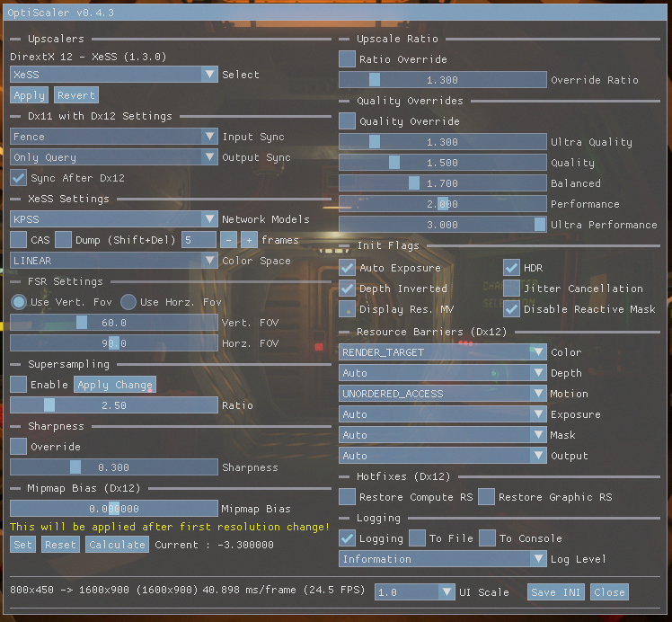Screen dimensions: 672x622
Task: Click the mipmap Calculate button
Action: [x=117, y=545]
